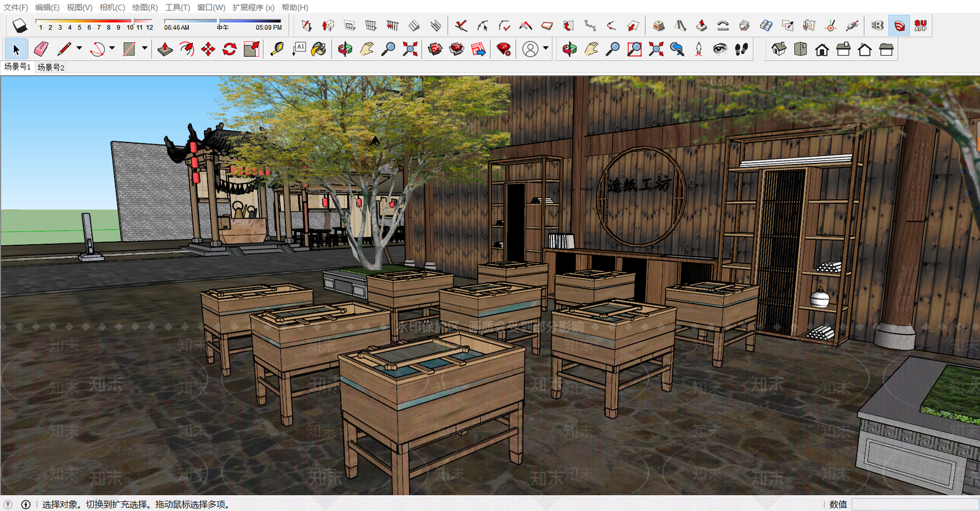Choose the Walk footprints tool
Screen dimensions: 980x511
click(742, 50)
